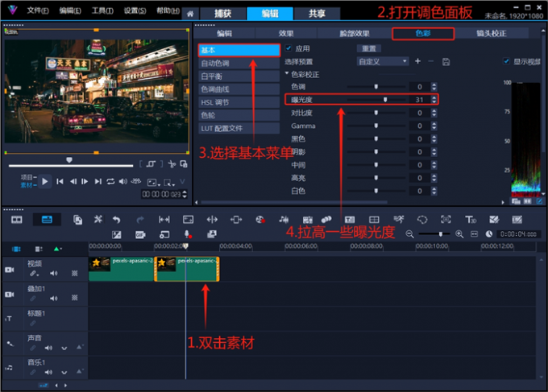Select the first pexels-apasaric clip
548x392 pixels.
121,269
